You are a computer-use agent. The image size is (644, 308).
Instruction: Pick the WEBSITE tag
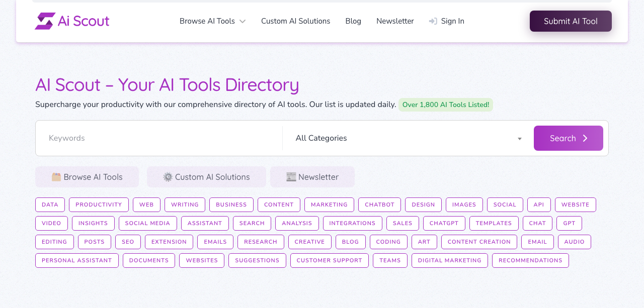tap(575, 204)
